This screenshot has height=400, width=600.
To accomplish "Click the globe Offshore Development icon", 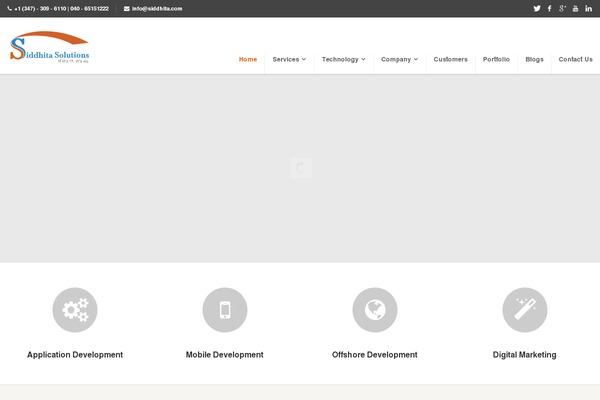I will point(375,310).
